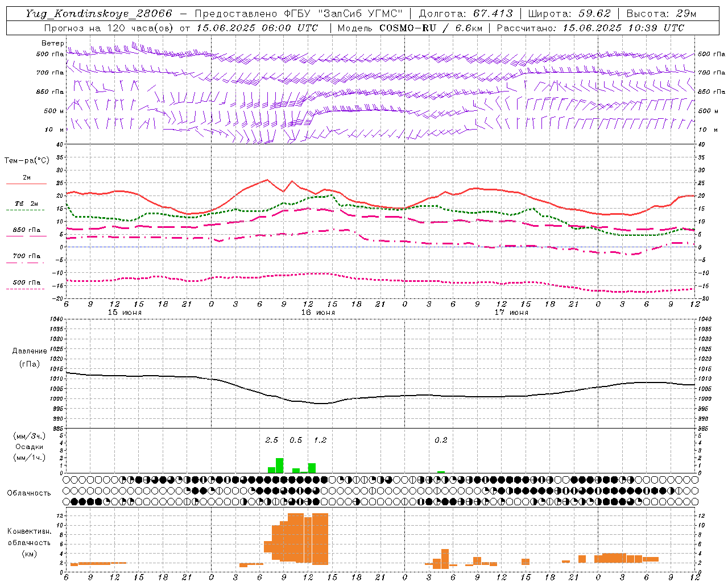Screen dimensions: 728x582
Task: Click the Осадки panel label
Action: (30, 447)
